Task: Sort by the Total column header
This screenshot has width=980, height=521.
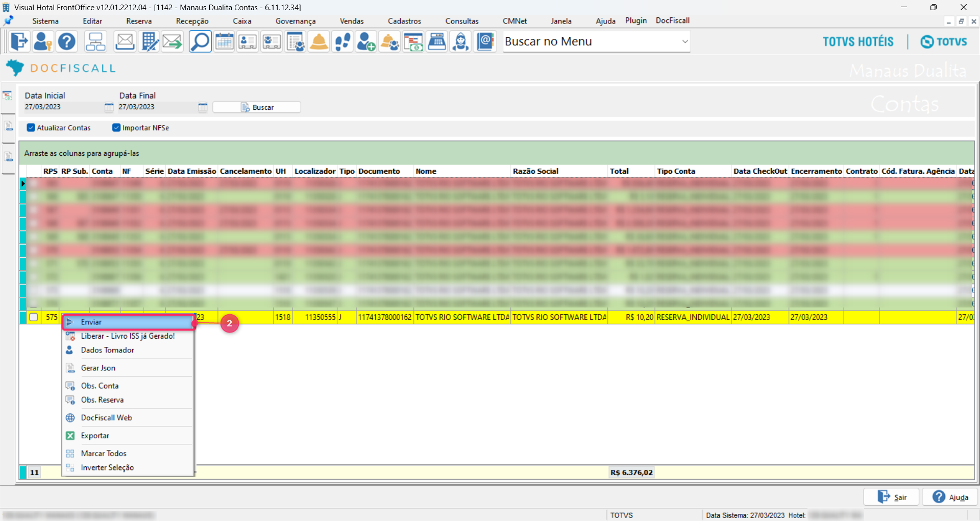Action: tap(631, 171)
